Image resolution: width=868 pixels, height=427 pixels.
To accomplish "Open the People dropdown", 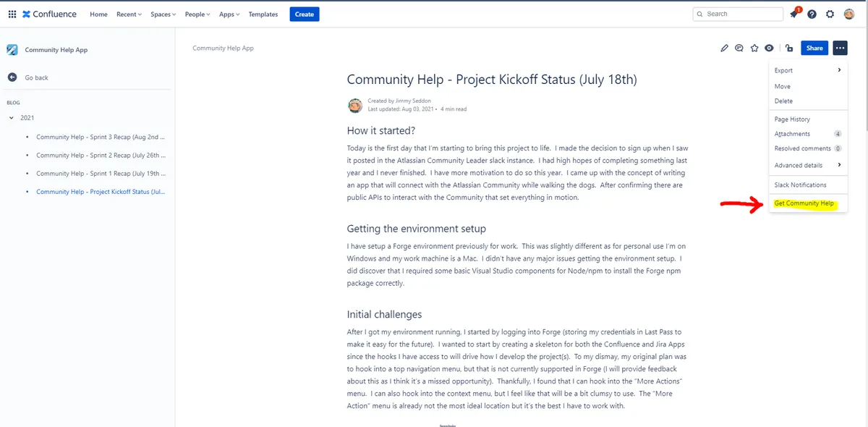I will pyautogui.click(x=197, y=14).
